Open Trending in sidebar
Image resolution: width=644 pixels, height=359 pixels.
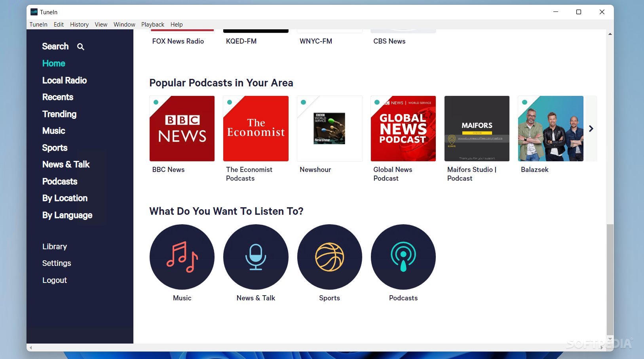point(59,114)
